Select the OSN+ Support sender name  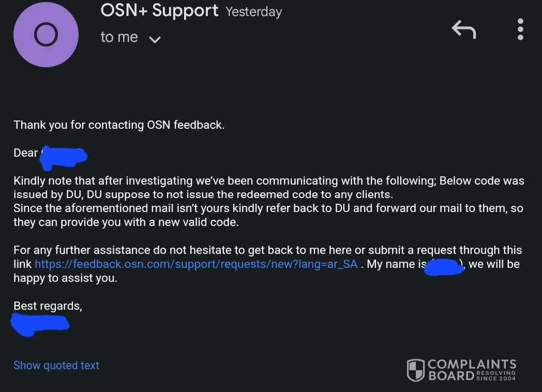click(159, 10)
